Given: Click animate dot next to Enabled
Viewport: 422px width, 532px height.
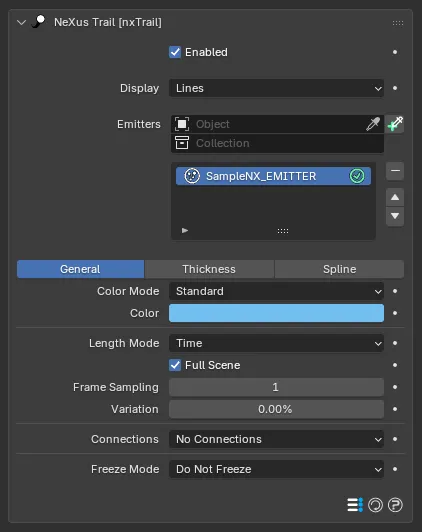Looking at the screenshot, I should pos(395,52).
